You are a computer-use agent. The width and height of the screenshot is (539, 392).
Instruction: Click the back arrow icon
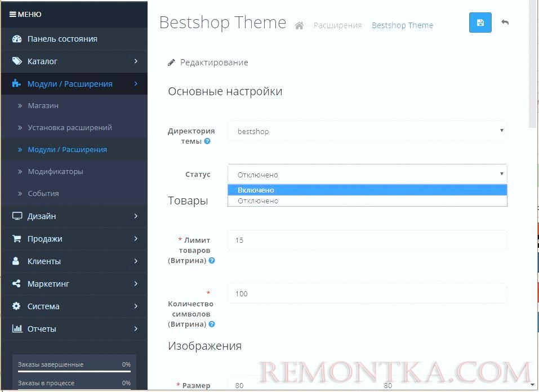(505, 23)
